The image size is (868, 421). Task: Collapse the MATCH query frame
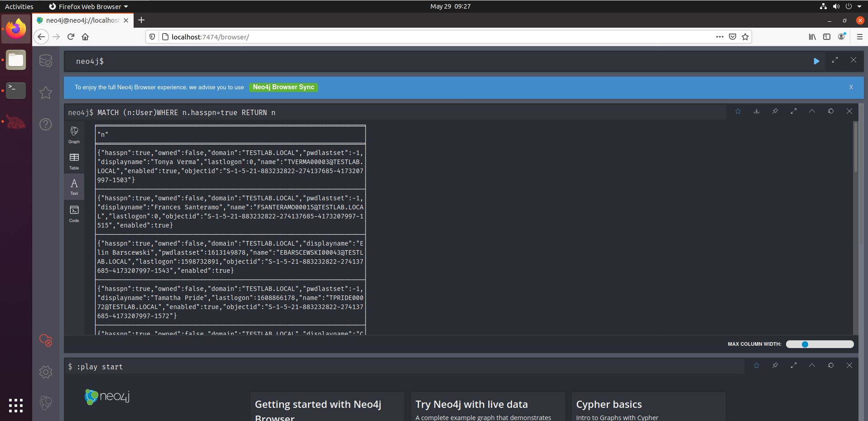[812, 111]
